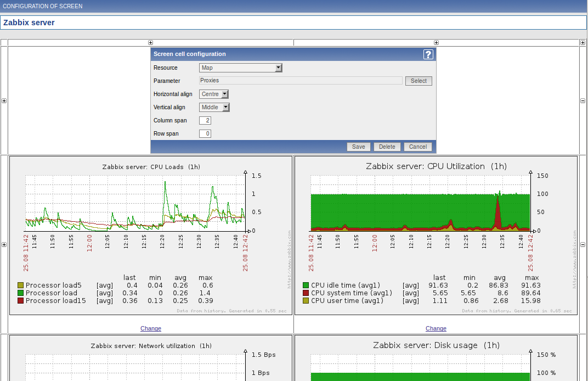This screenshot has width=588, height=381.
Task: Click the 'Row span' field label
Action: (x=166, y=133)
